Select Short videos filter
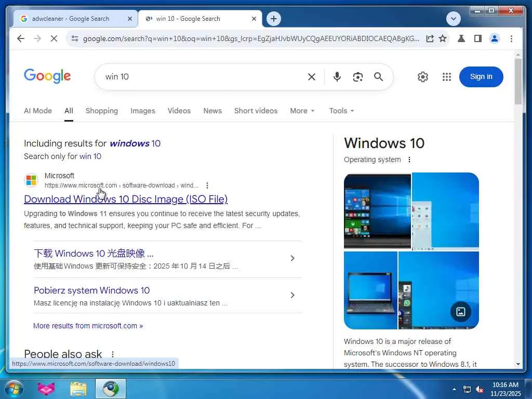532x399 pixels. pyautogui.click(x=256, y=111)
